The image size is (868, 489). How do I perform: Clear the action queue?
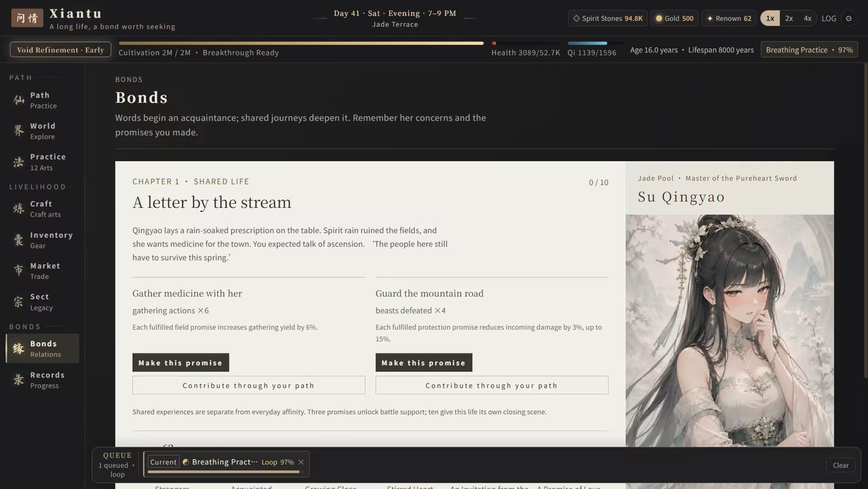tap(841, 465)
